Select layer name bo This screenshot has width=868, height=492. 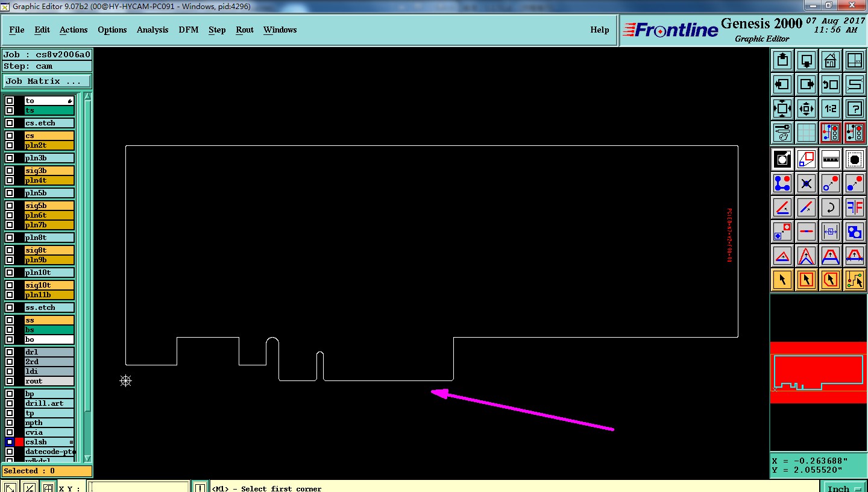(49, 339)
